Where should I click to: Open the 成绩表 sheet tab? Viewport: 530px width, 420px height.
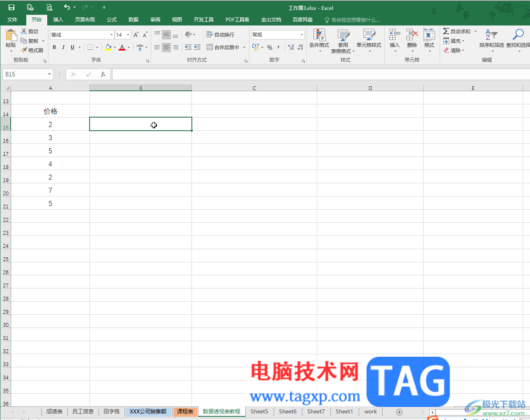pos(54,411)
